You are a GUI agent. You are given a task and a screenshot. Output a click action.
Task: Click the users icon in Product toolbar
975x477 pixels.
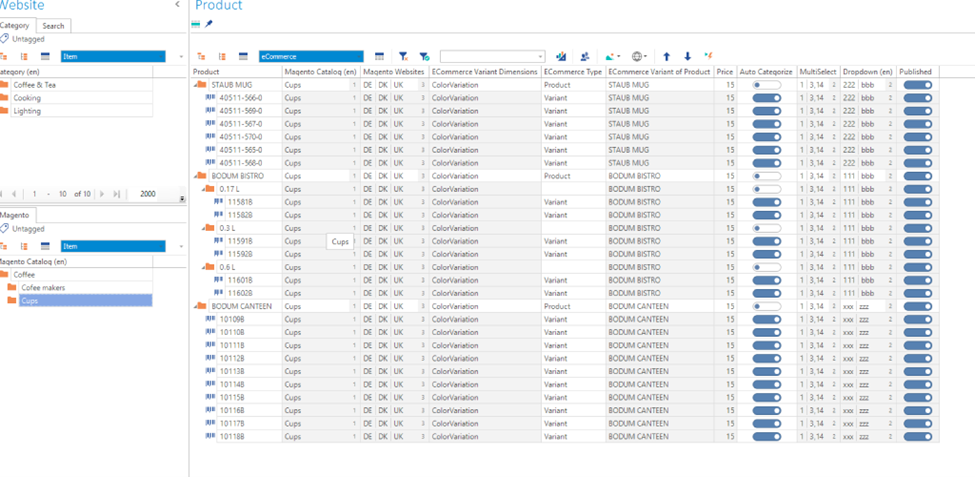click(x=585, y=56)
